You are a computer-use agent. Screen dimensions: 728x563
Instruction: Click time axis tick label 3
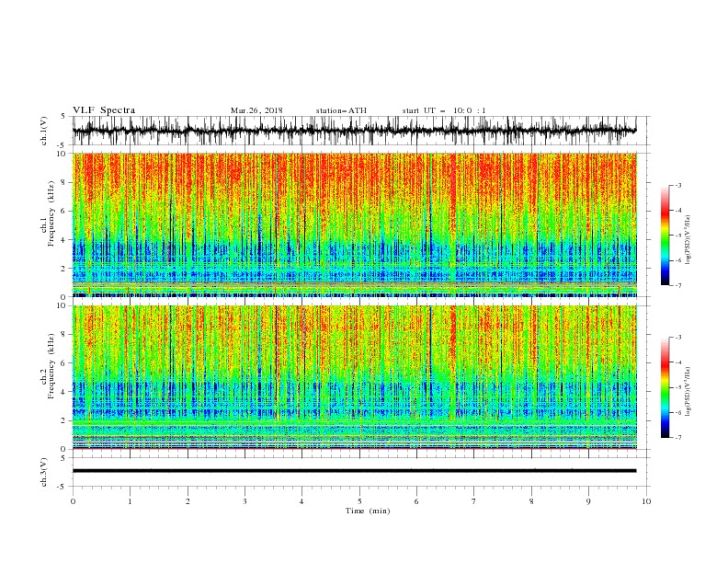pos(245,501)
